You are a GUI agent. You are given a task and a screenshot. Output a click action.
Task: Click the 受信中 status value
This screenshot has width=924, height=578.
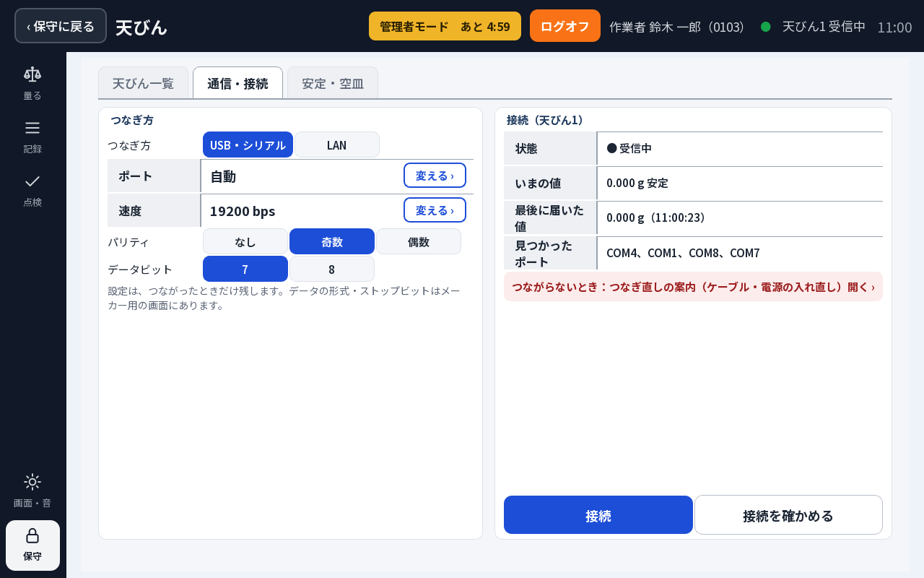click(x=629, y=148)
